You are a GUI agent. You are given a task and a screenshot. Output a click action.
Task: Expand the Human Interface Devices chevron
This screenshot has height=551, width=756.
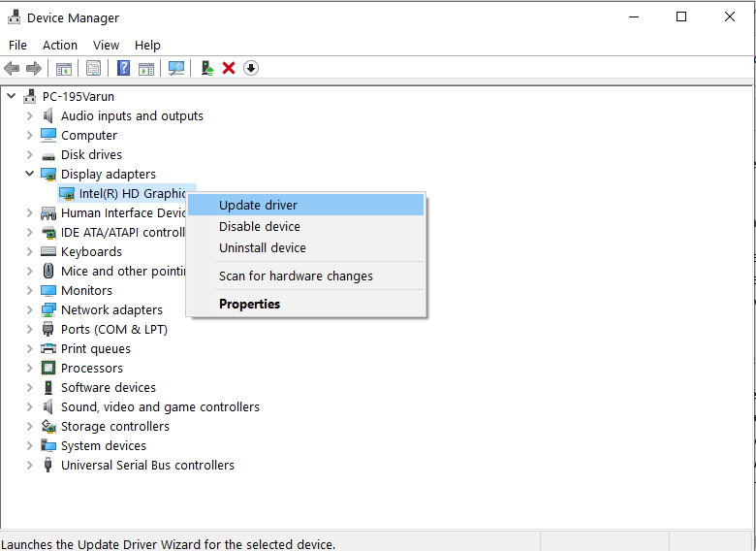(29, 212)
